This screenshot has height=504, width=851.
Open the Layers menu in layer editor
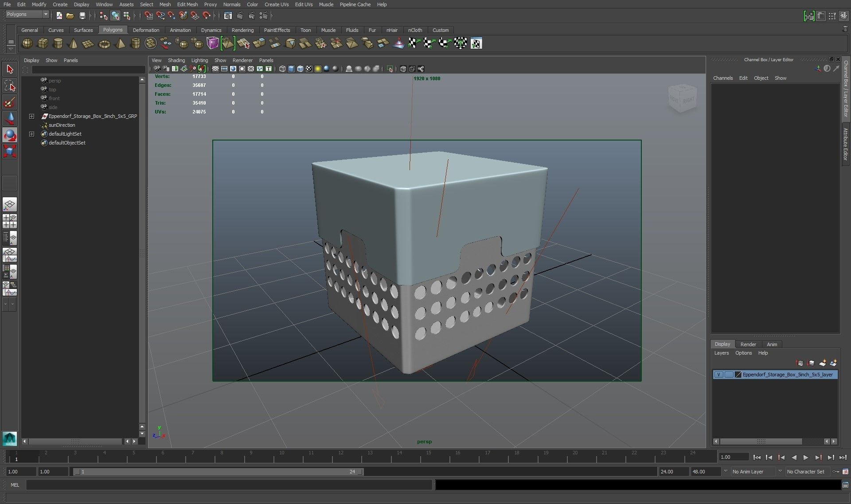click(x=721, y=353)
